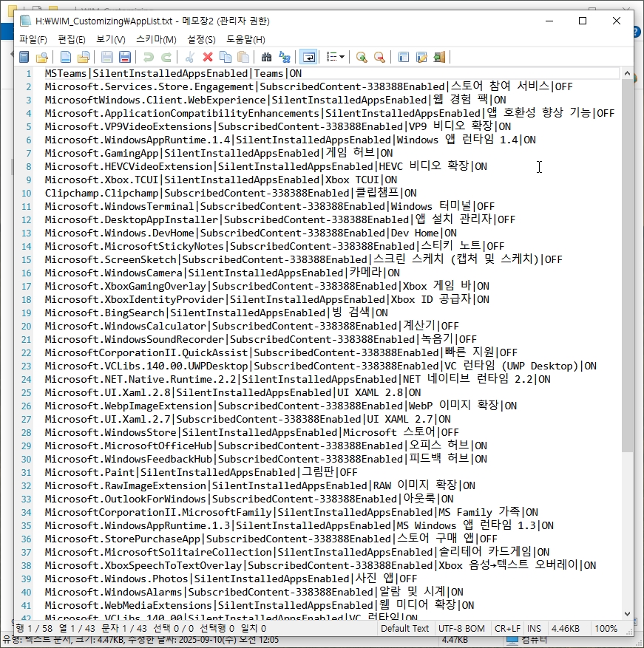Click 'Microsoft.StorePurchaseApp' on line 36

coord(123,539)
